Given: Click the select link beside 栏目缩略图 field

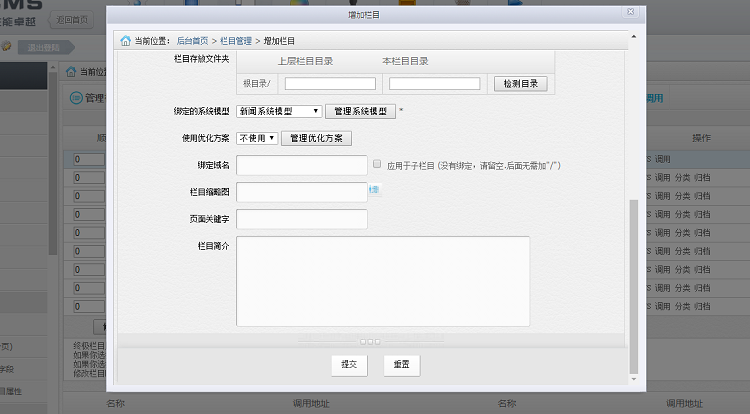Looking at the screenshot, I should (x=374, y=190).
